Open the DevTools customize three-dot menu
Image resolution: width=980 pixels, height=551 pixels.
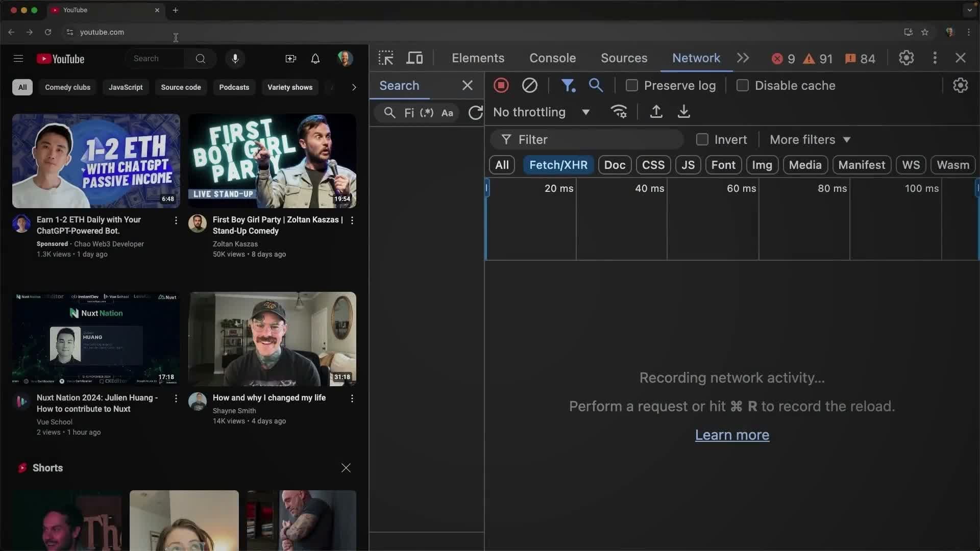935,58
